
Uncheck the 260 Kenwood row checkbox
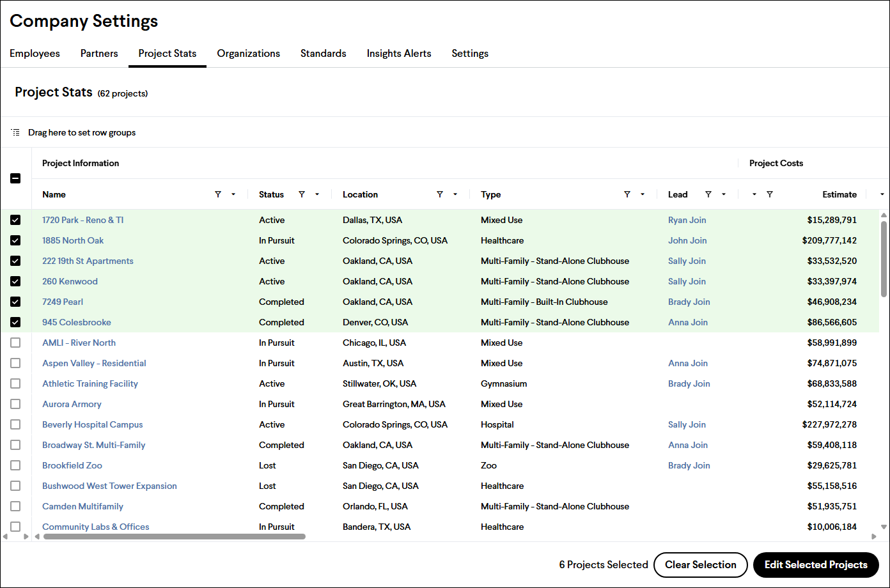point(15,281)
